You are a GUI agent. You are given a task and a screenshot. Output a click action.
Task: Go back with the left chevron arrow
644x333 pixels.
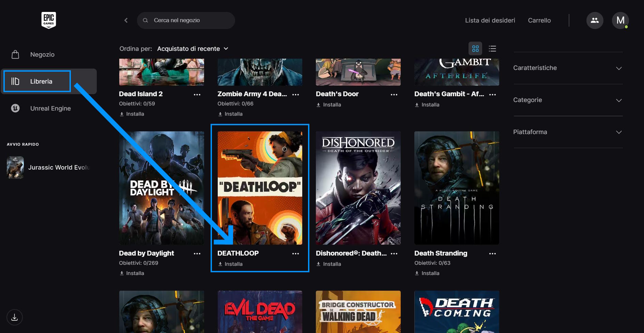[126, 20]
